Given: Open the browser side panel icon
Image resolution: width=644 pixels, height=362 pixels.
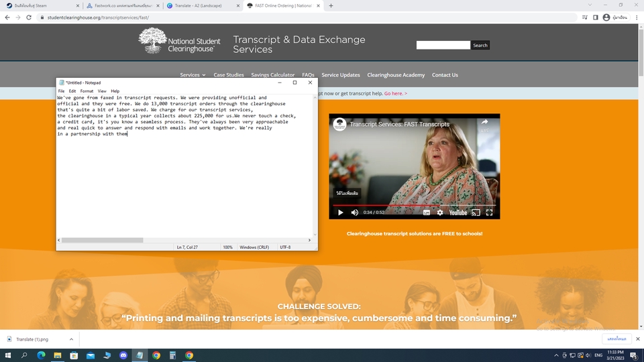Looking at the screenshot, I should click(x=596, y=17).
